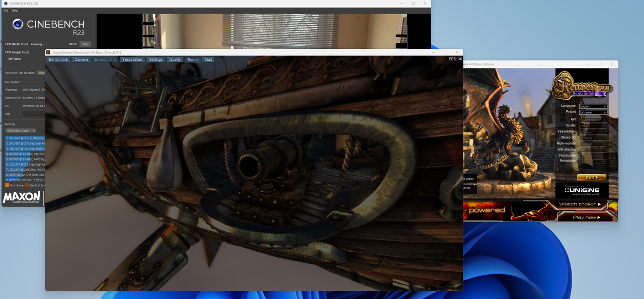This screenshot has width=644, height=299.
Task: Select ranking entry 4. 8C/16T @ 2.3 GHz
Action: tap(25, 154)
